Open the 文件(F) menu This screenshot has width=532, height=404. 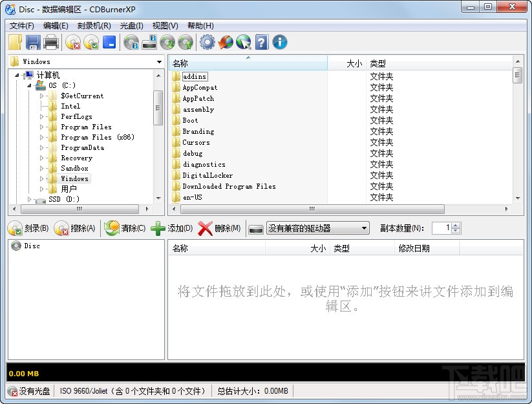coord(22,26)
